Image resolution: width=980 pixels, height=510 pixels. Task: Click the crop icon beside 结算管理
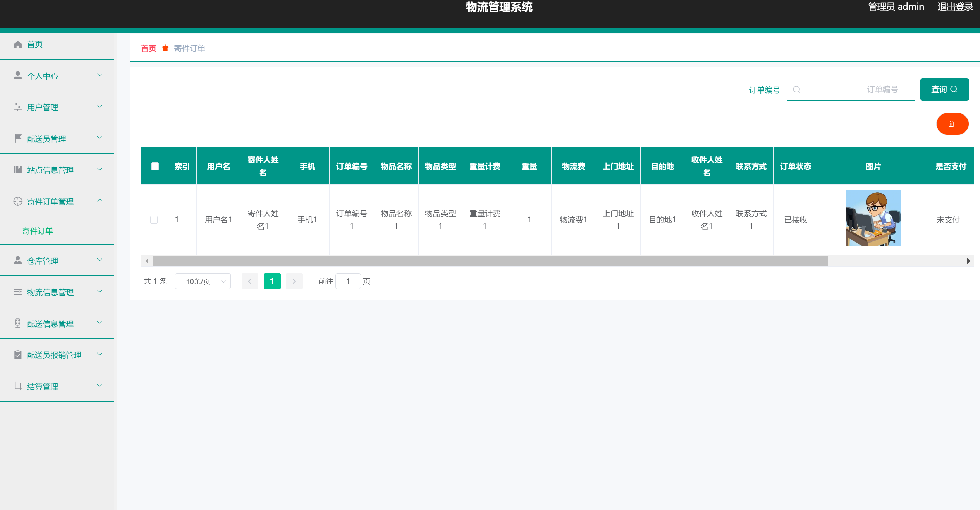pos(17,386)
